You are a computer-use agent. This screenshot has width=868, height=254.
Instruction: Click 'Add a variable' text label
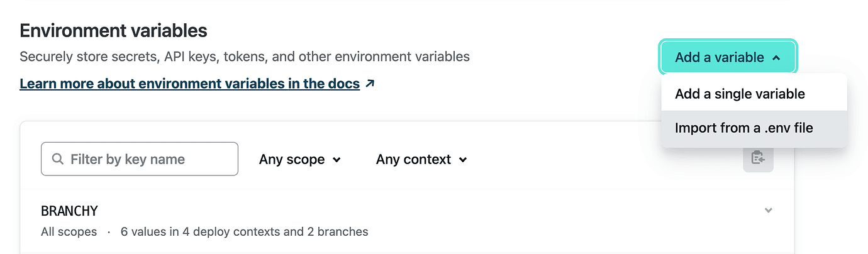coord(719,57)
